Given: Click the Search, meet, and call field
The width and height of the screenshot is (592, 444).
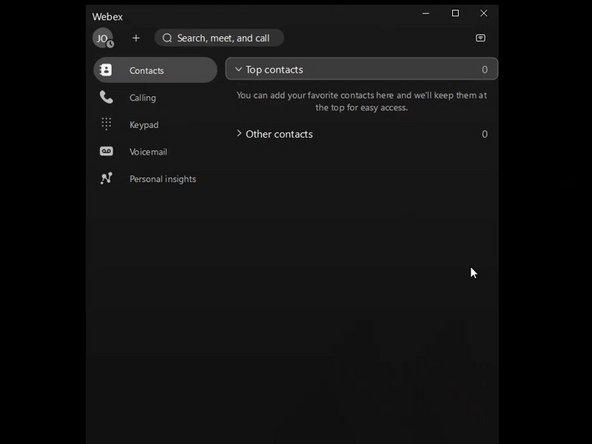Looking at the screenshot, I should point(219,38).
